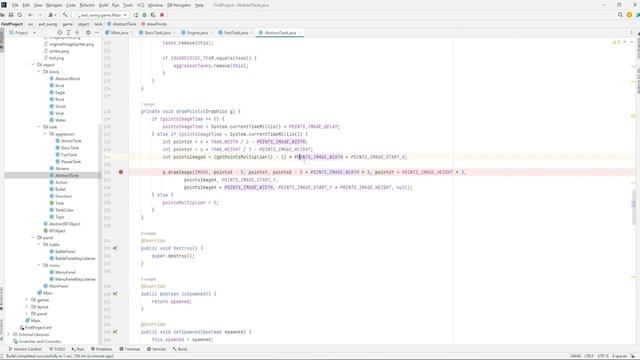The height and width of the screenshot is (360, 640).
Task: Click the drawPoints breadcrumb in navigation bar
Action: [x=154, y=24]
